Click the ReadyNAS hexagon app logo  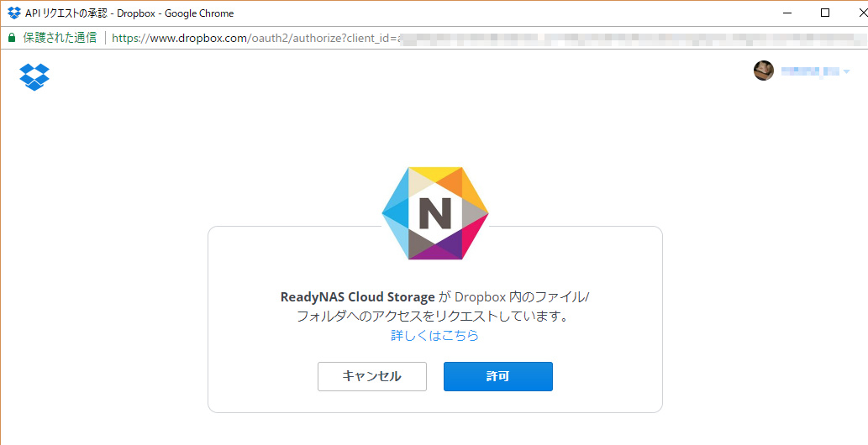434,213
